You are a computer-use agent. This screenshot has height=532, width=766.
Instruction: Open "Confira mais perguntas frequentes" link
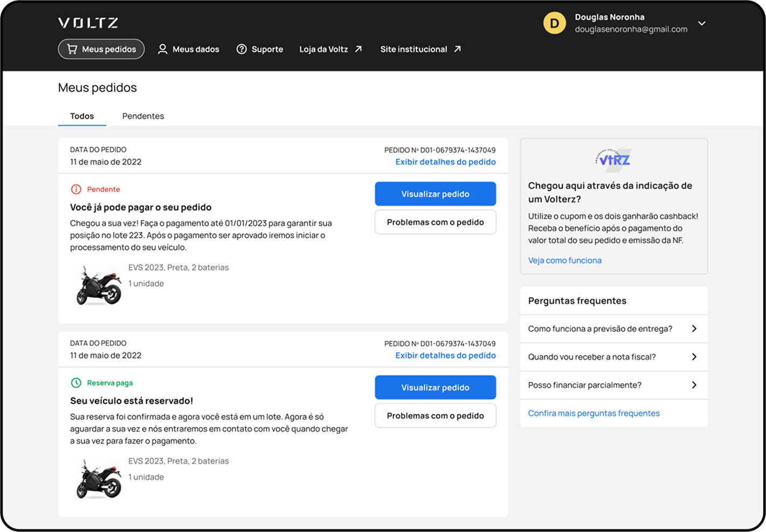[594, 414]
